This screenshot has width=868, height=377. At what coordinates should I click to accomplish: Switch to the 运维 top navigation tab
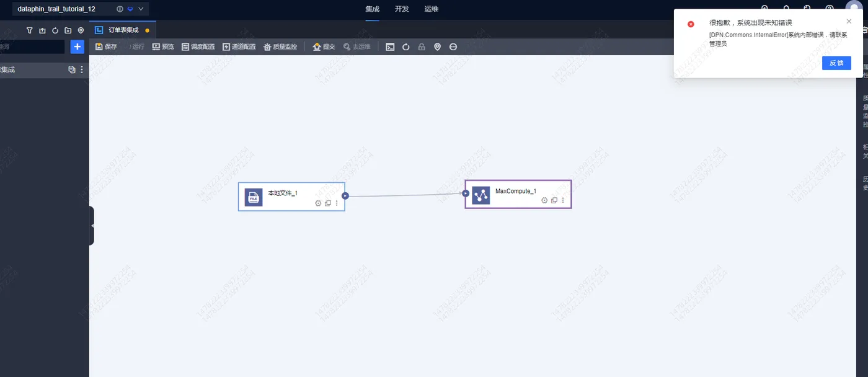click(432, 9)
